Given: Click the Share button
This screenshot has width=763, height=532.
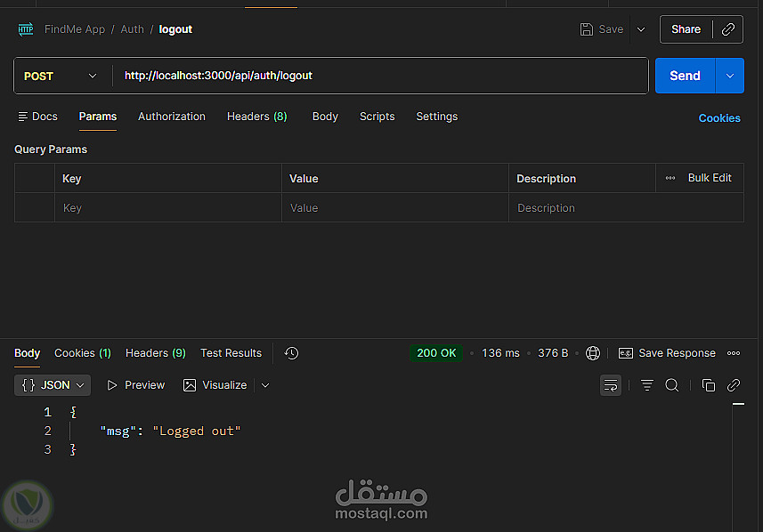Looking at the screenshot, I should [x=686, y=29].
